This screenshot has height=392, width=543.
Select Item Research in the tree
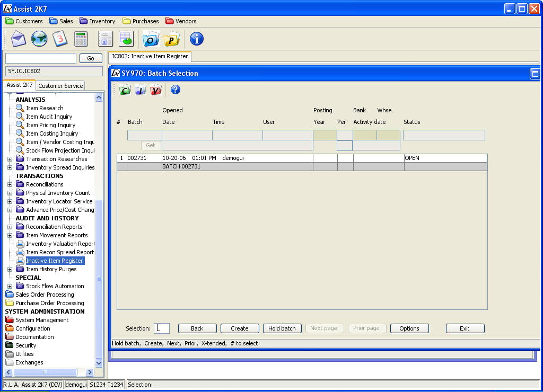(x=45, y=108)
